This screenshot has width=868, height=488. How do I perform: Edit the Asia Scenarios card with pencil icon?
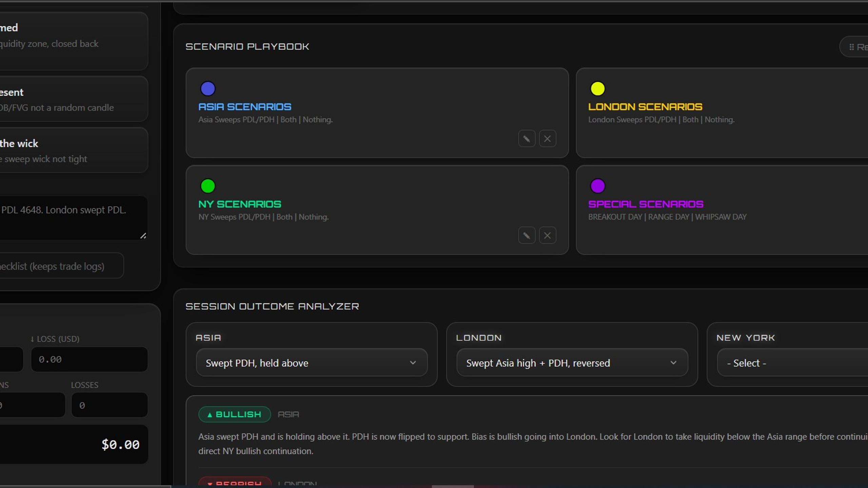tap(527, 139)
